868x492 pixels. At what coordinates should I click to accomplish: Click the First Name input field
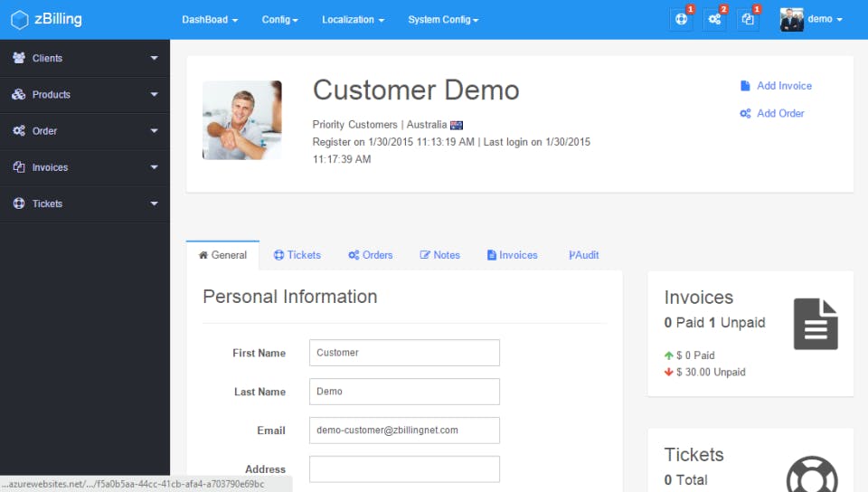(x=405, y=353)
